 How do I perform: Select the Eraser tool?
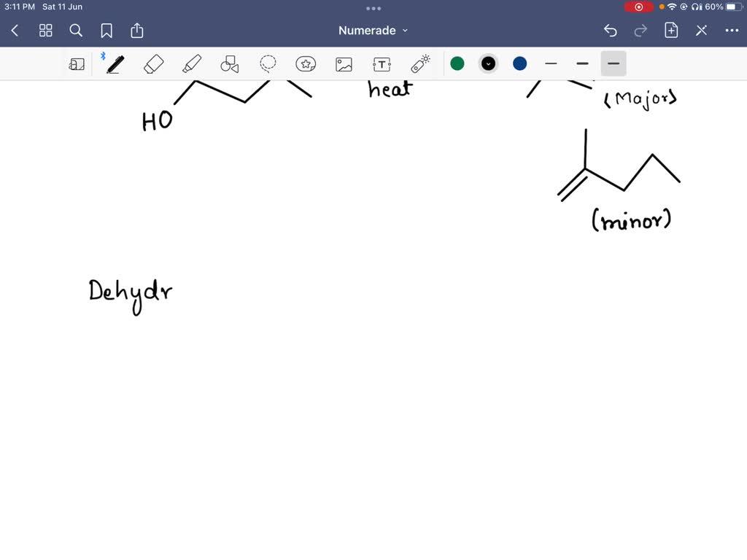[x=153, y=64]
